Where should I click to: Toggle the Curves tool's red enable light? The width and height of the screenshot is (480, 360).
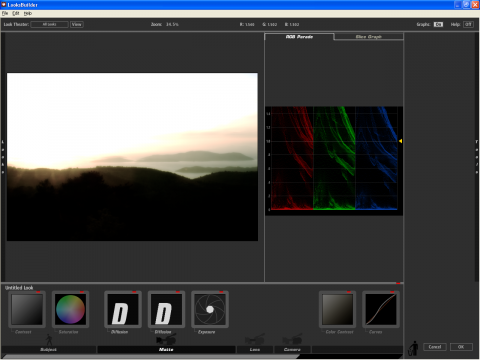pyautogui.click(x=392, y=292)
